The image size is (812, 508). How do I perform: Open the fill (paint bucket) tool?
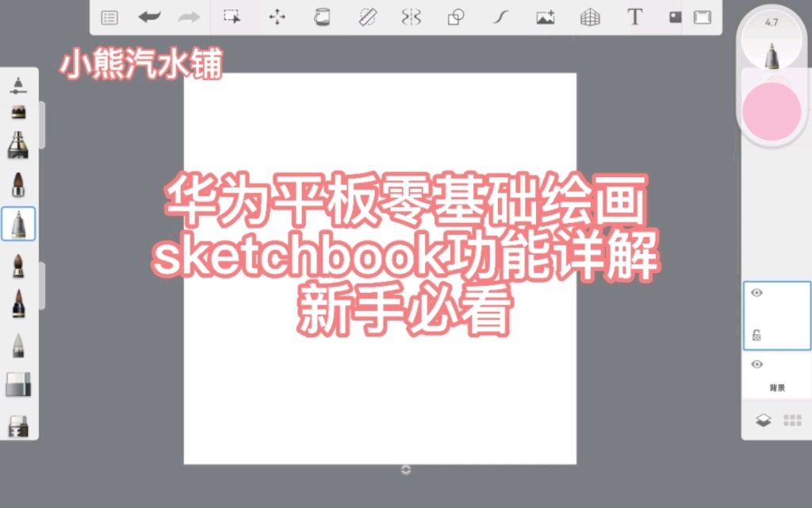[322, 17]
